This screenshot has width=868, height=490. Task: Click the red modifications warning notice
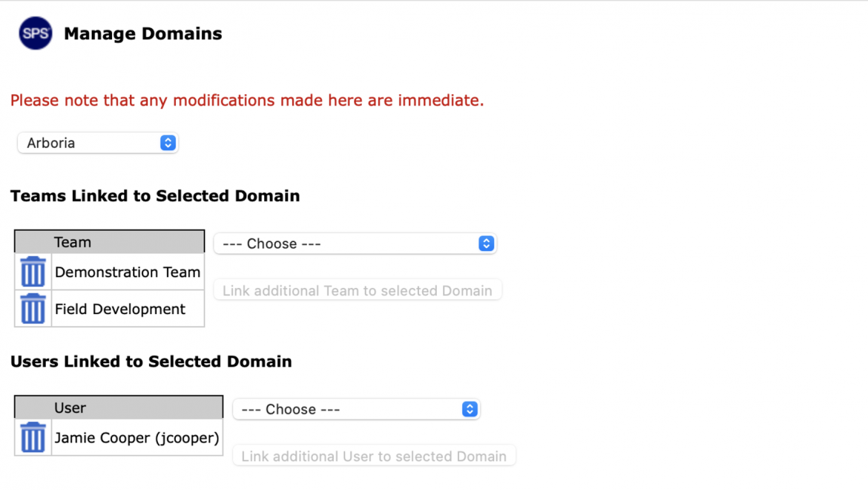pos(247,100)
